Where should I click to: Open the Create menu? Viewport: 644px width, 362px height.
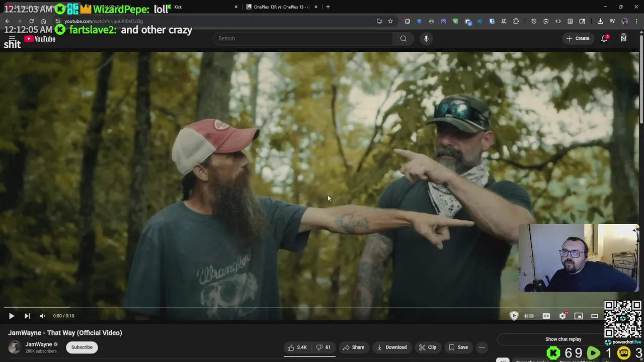578,39
